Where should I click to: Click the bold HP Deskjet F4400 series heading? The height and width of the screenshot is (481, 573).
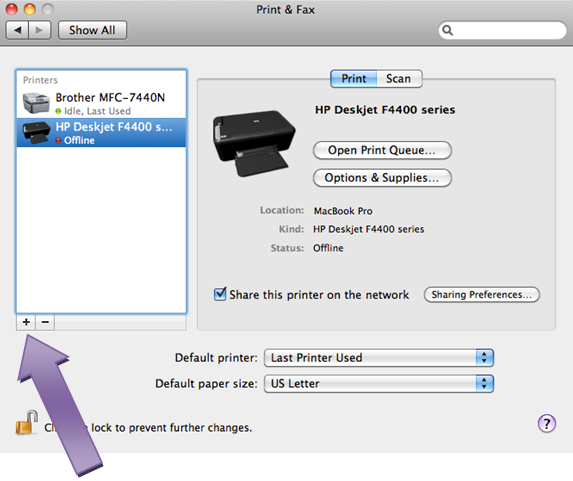pyautogui.click(x=385, y=110)
